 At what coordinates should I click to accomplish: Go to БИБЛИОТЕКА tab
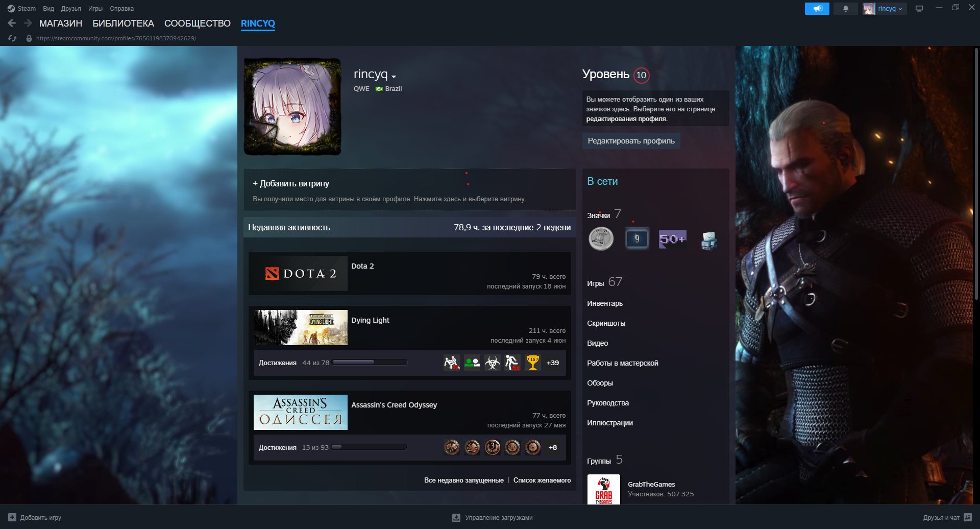point(123,23)
